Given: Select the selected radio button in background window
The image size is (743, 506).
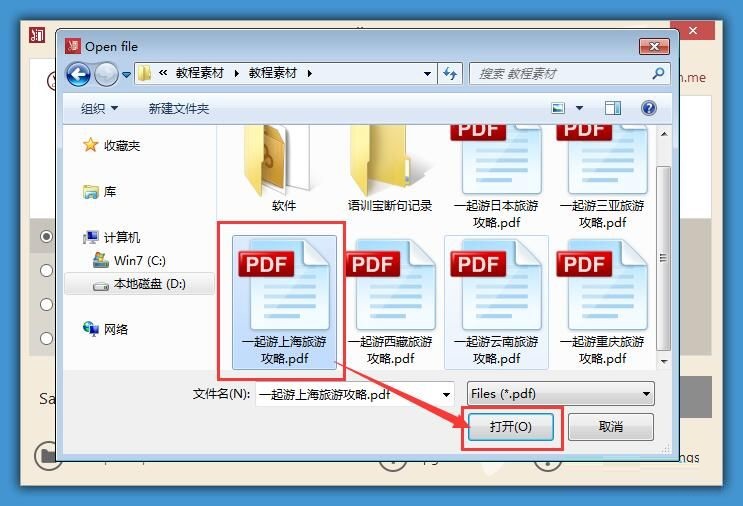Looking at the screenshot, I should point(46,236).
